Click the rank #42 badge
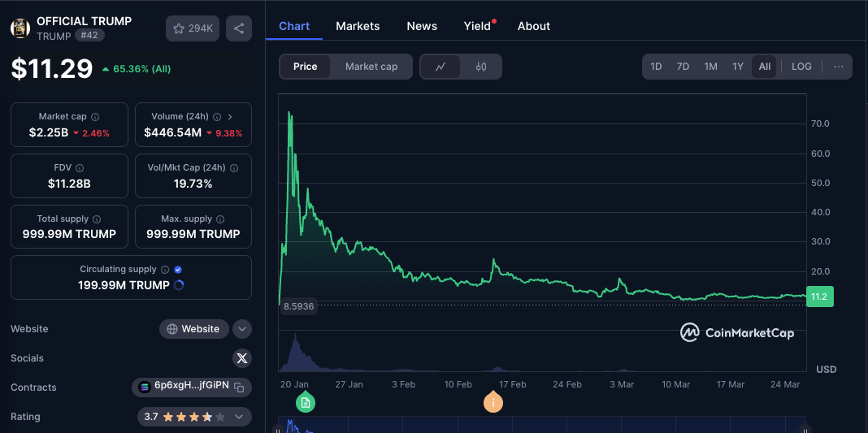This screenshot has height=433, width=868. point(89,36)
